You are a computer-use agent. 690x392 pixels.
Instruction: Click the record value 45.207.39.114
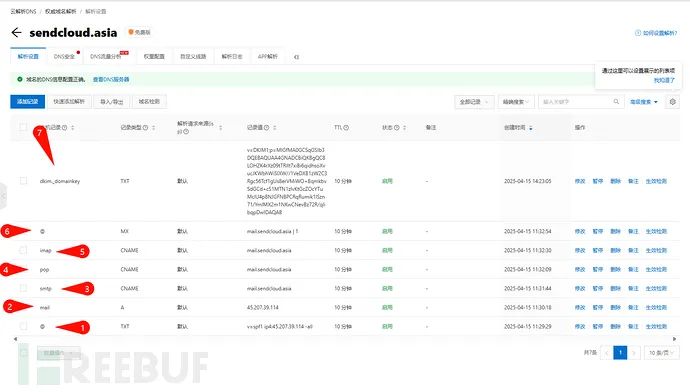tap(263, 308)
